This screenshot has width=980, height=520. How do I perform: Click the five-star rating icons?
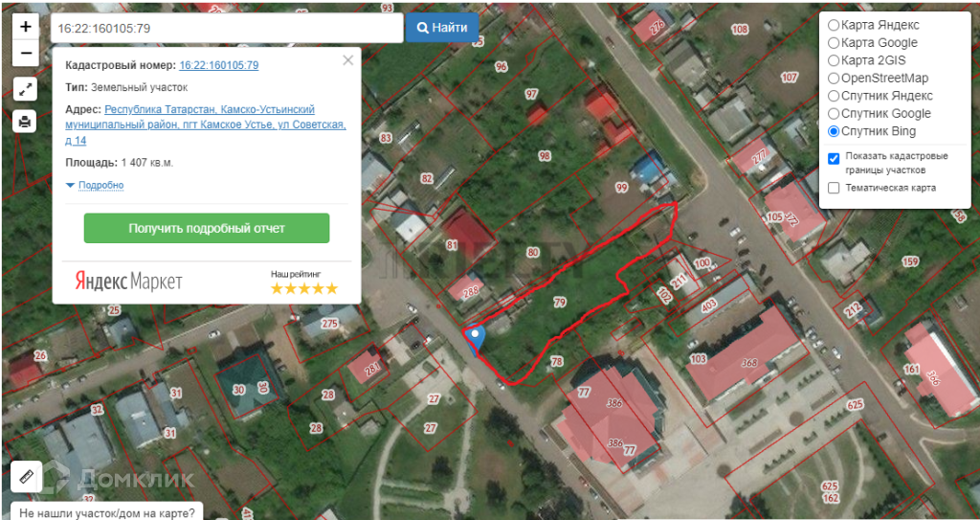[304, 288]
